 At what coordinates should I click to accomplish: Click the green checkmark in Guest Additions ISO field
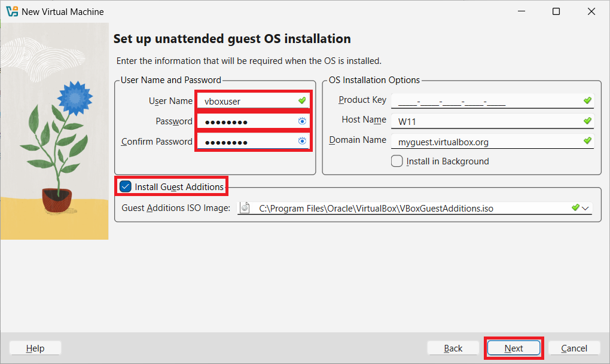(575, 207)
